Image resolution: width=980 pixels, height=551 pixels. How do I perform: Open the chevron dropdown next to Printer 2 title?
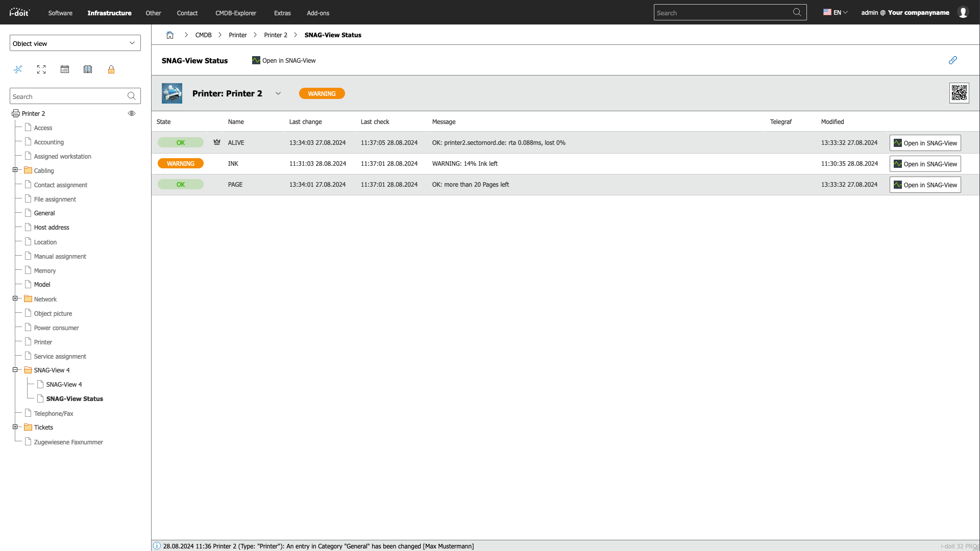[278, 93]
